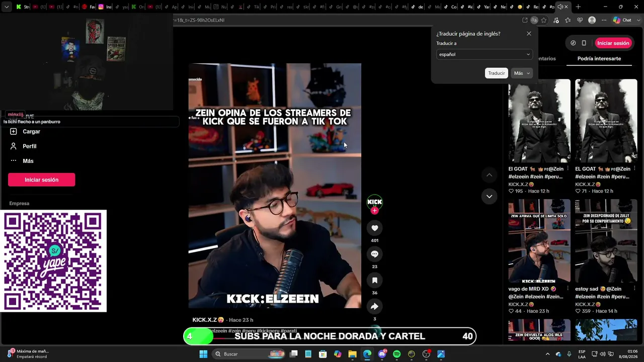Open the weather widget on the taskbar

(28, 354)
